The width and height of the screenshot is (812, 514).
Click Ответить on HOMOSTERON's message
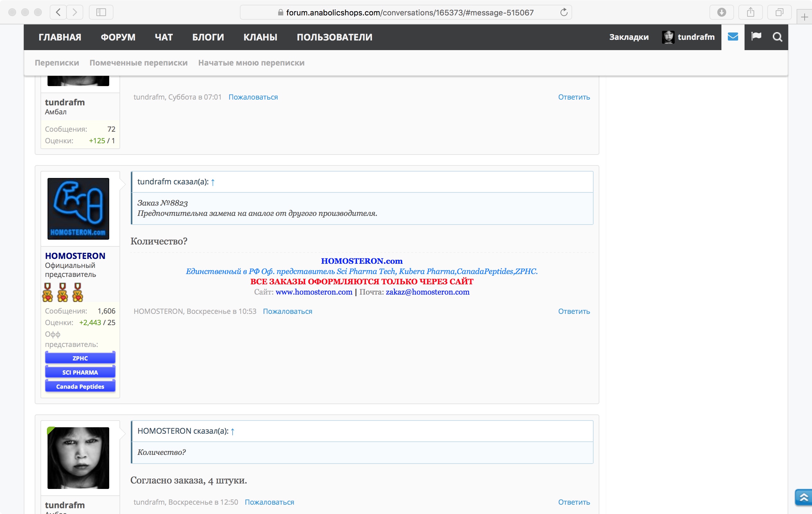574,311
